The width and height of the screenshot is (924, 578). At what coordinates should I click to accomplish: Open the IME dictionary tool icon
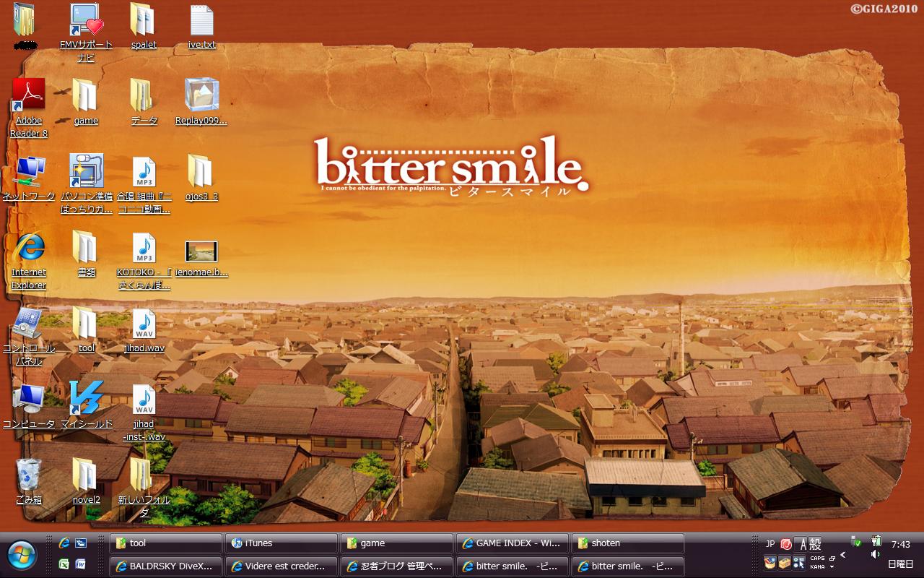point(785,562)
